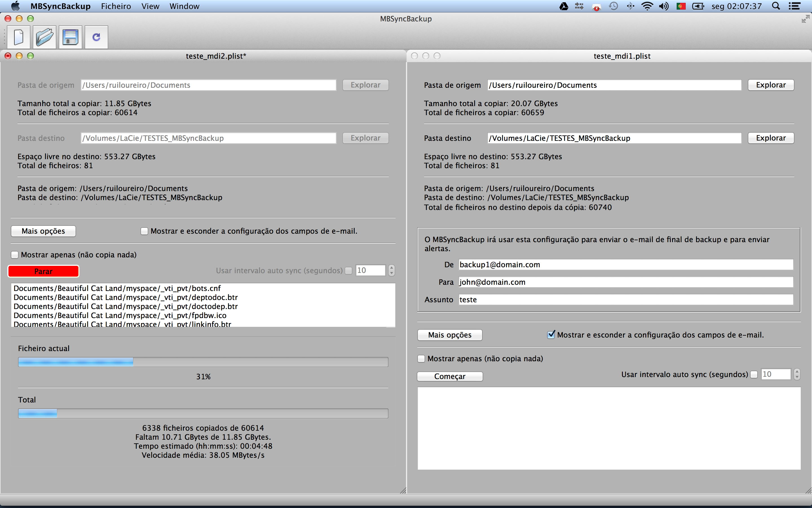The width and height of the screenshot is (812, 508).
Task: Open the Wi-Fi status menu
Action: pos(647,6)
